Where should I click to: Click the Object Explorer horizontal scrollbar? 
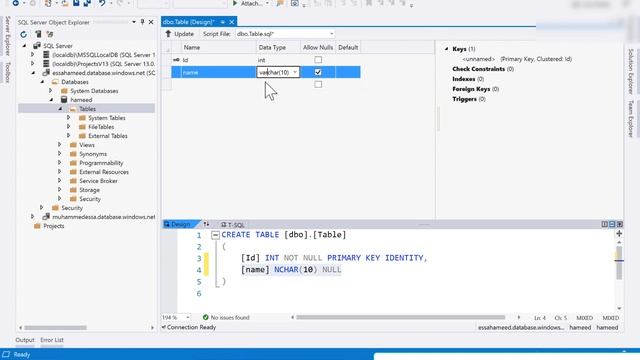55,327
